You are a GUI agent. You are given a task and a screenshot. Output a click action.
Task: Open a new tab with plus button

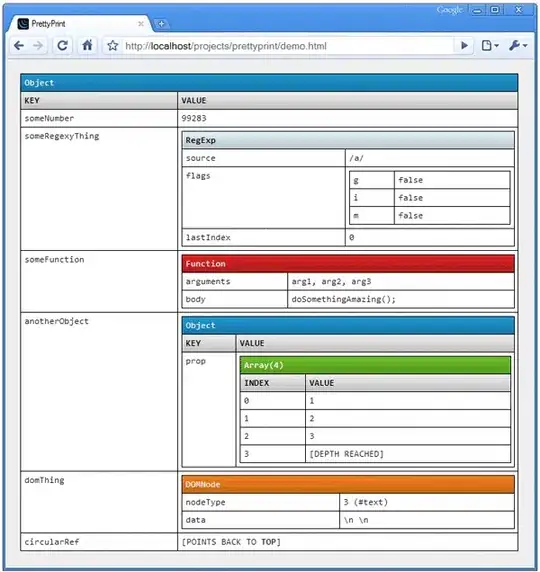(x=161, y=24)
